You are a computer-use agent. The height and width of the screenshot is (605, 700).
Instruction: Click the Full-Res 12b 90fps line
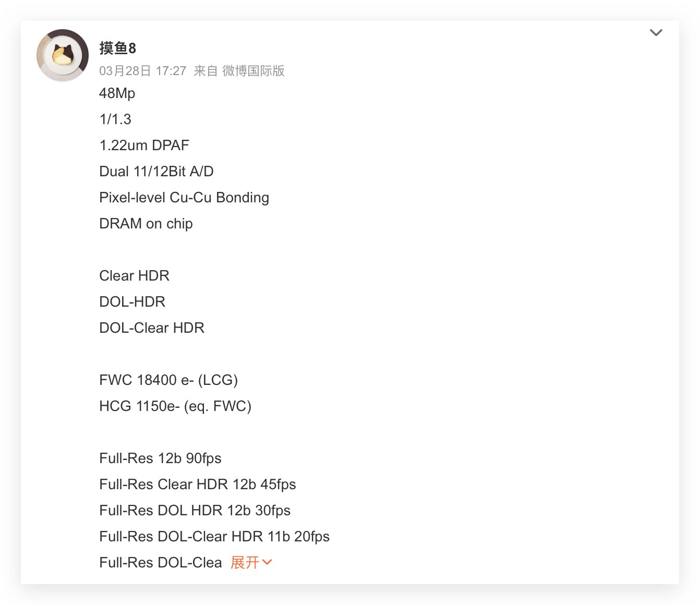click(161, 458)
